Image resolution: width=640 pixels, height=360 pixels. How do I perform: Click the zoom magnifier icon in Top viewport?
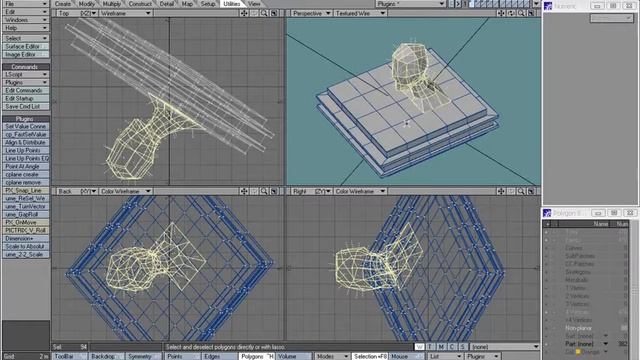264,13
